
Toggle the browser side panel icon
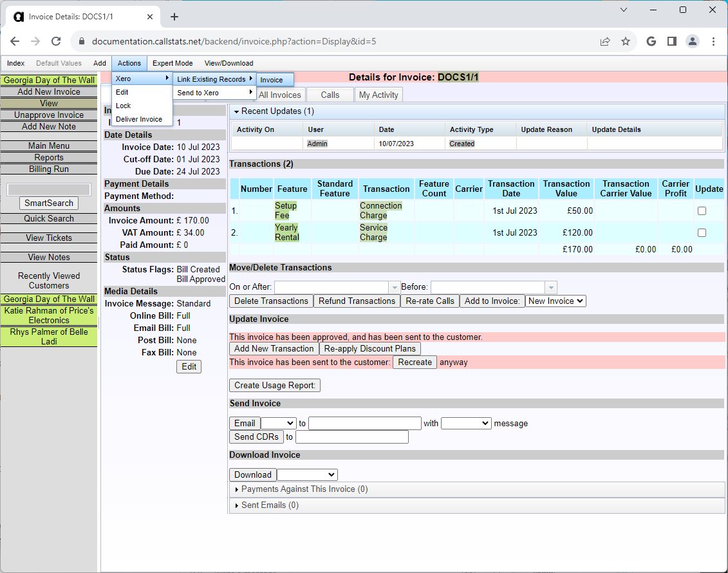coord(671,41)
